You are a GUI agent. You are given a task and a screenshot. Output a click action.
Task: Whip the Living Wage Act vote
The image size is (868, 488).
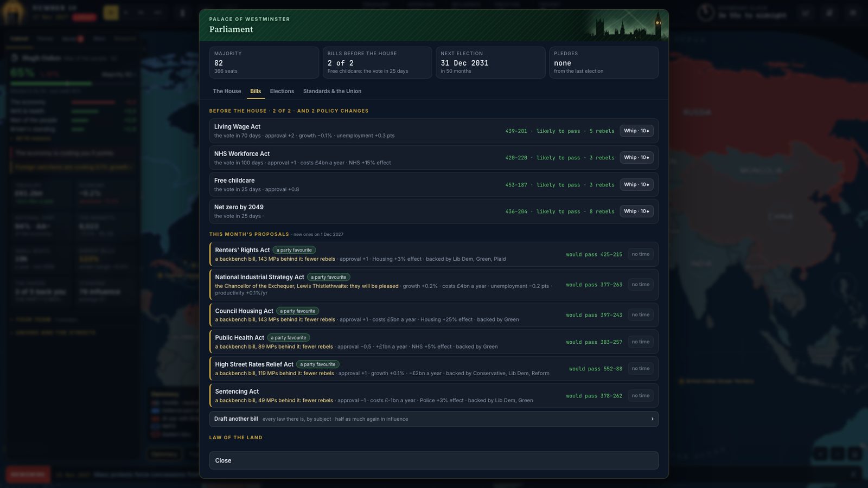coord(636,131)
